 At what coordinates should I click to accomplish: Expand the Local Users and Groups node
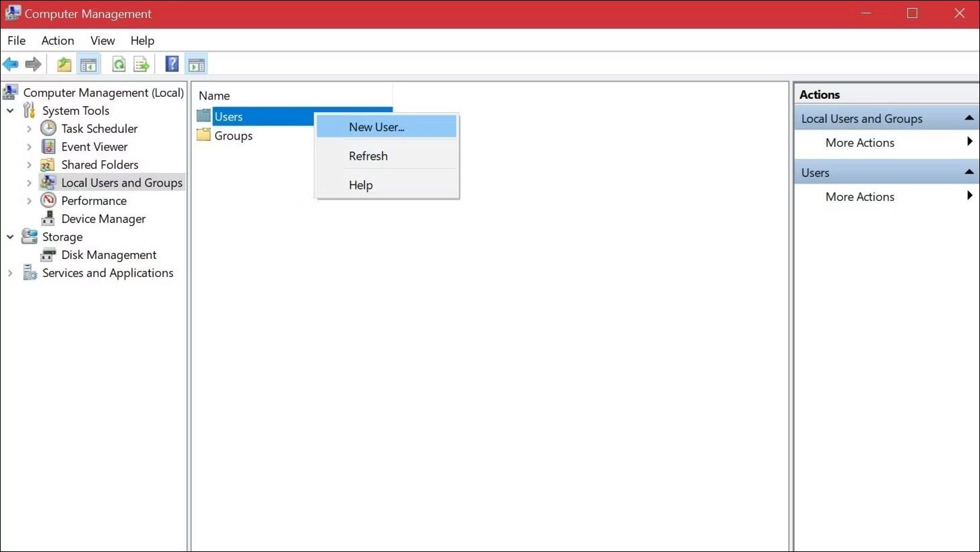coord(29,183)
